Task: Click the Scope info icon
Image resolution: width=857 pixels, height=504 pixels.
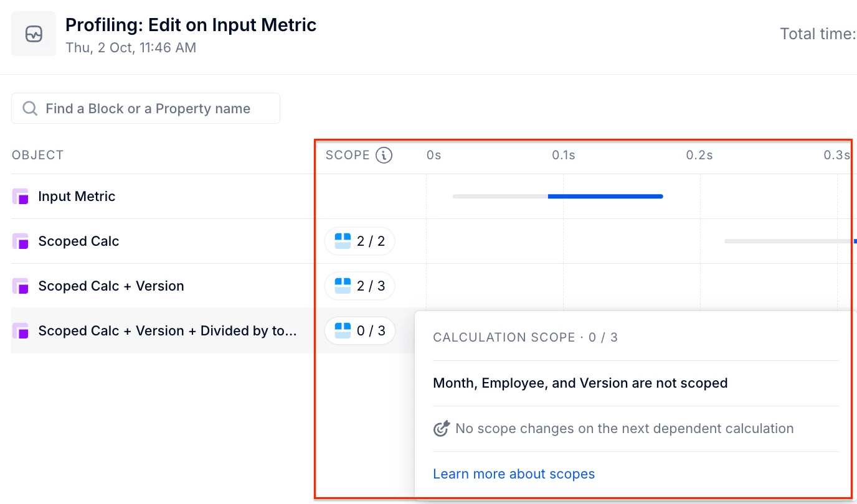Action: tap(384, 155)
